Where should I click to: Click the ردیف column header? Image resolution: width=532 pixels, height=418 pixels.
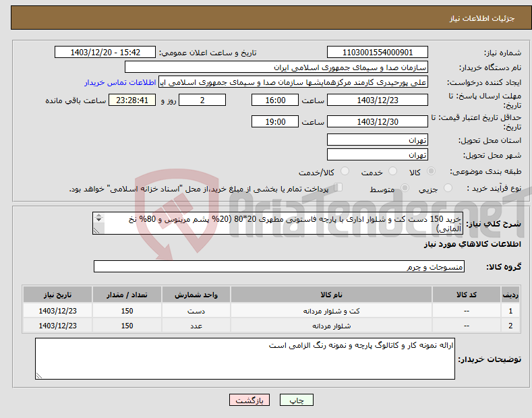coord(510,295)
